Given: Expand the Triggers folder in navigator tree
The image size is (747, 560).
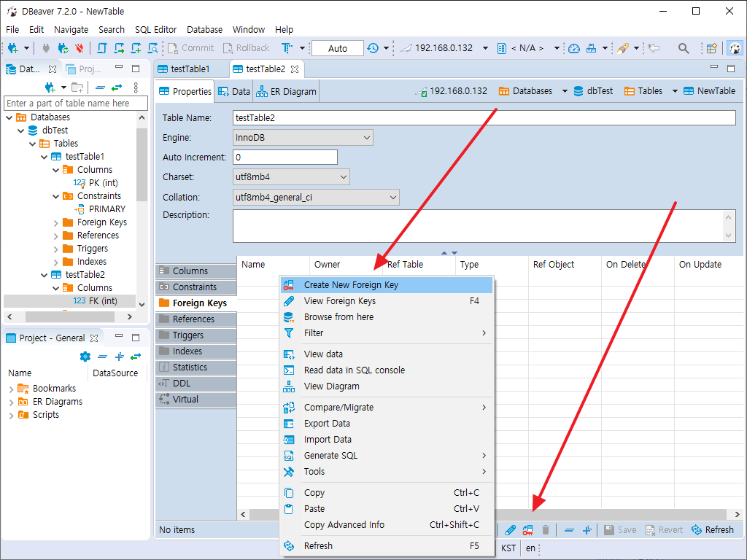Looking at the screenshot, I should click(55, 249).
